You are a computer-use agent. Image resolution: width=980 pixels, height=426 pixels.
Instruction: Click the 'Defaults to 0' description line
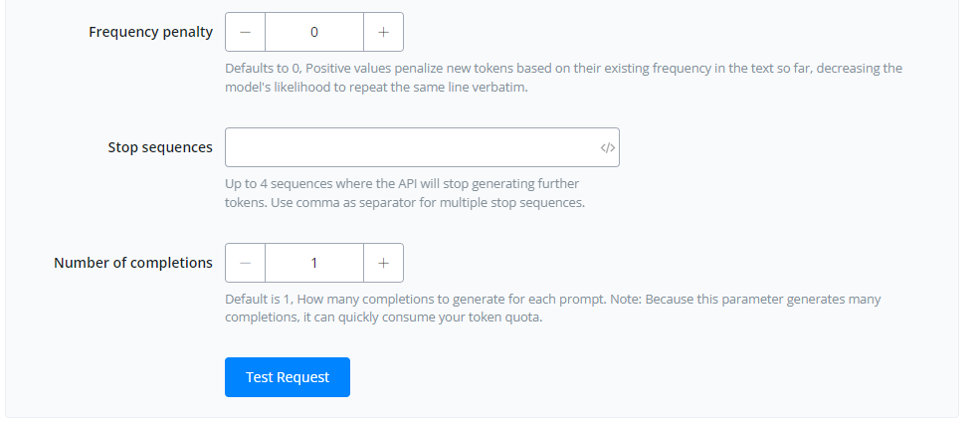coord(563,69)
